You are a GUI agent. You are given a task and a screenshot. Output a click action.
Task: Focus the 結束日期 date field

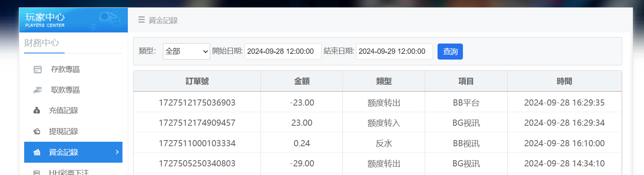click(x=394, y=51)
